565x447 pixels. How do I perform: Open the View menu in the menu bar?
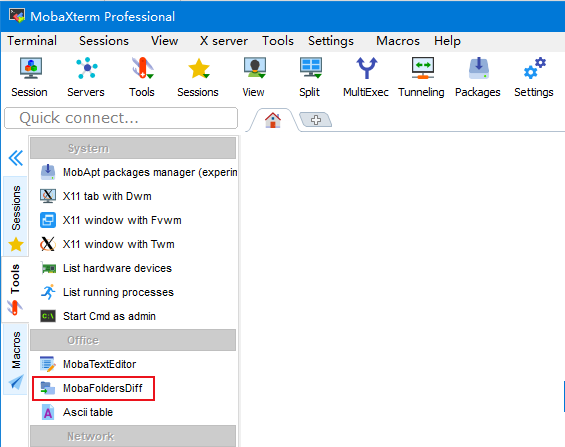point(164,41)
